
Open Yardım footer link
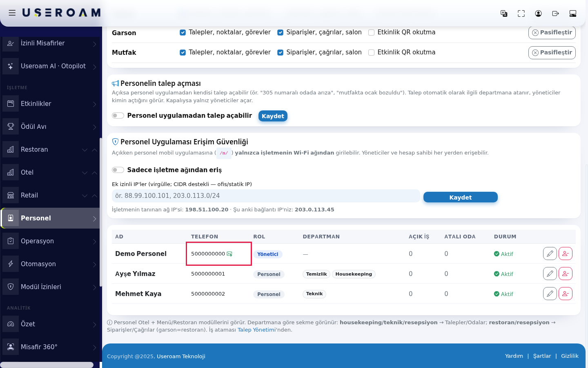click(x=514, y=356)
